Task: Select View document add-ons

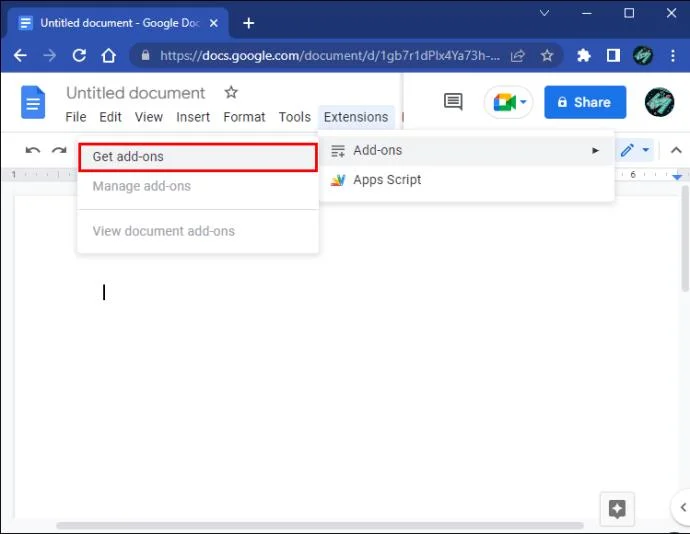Action: tap(198, 231)
